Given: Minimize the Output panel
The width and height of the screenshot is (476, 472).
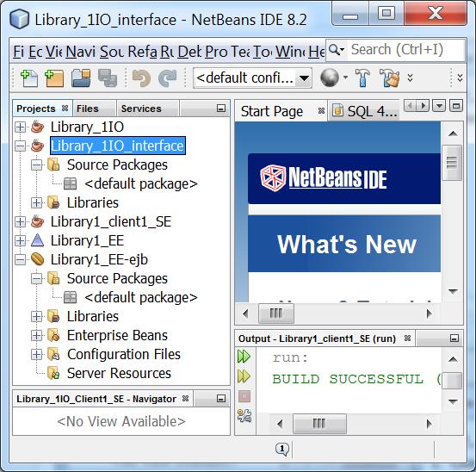Looking at the screenshot, I should coord(454,338).
